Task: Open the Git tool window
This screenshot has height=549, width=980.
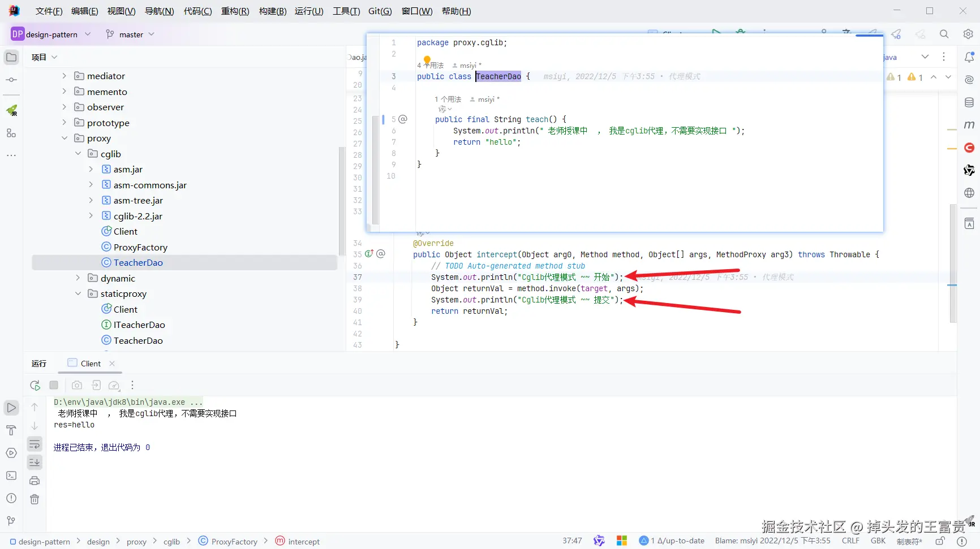Action: click(x=11, y=521)
